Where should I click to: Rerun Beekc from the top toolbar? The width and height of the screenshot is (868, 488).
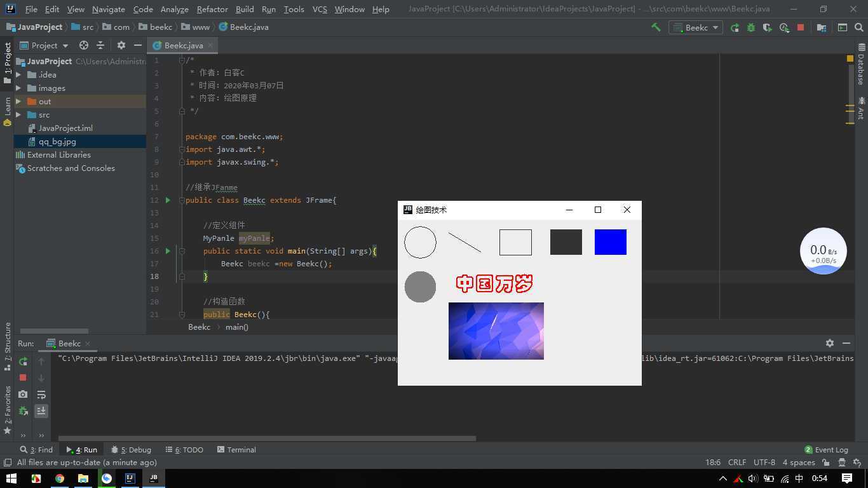pos(735,27)
